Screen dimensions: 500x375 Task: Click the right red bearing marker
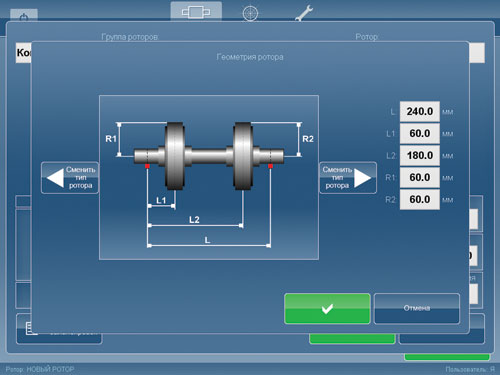click(x=270, y=166)
